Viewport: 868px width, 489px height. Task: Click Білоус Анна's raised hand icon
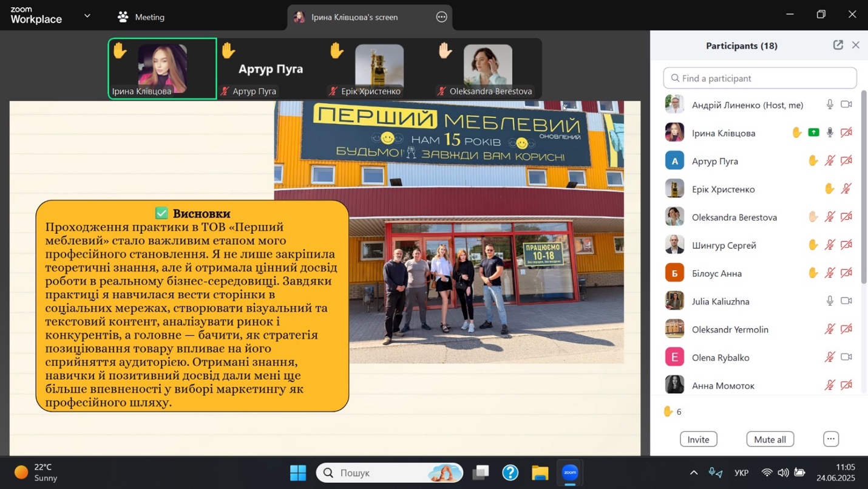813,273
